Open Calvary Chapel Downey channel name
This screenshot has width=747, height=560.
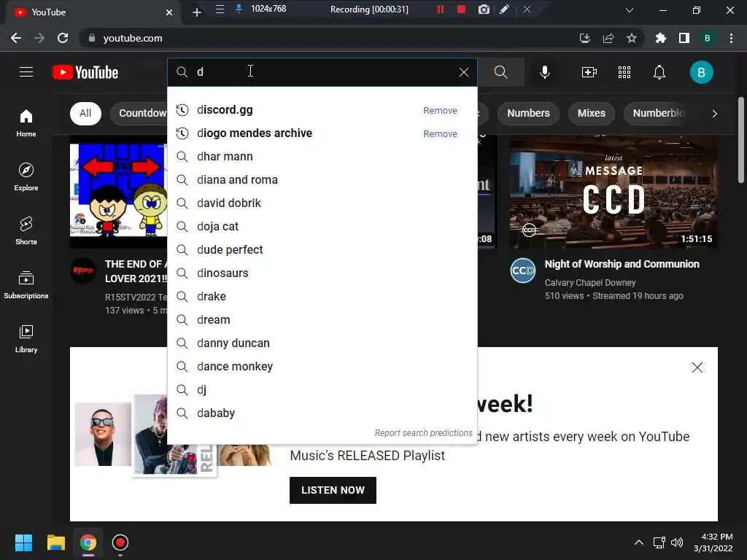tap(589, 282)
